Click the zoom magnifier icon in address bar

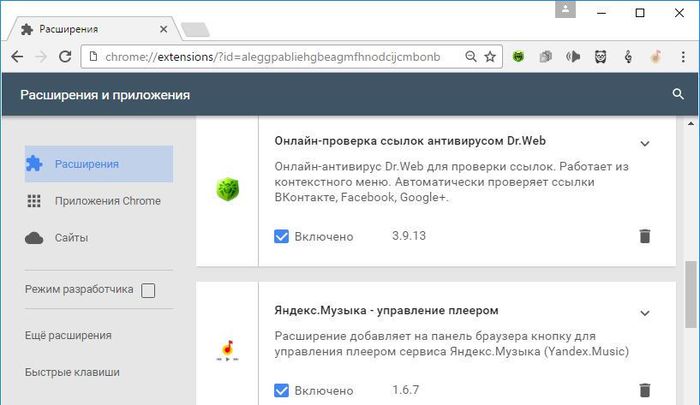(471, 57)
